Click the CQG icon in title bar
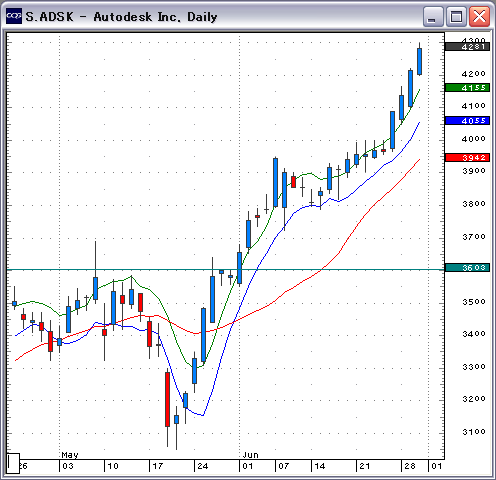This screenshot has width=496, height=480. 14,16
